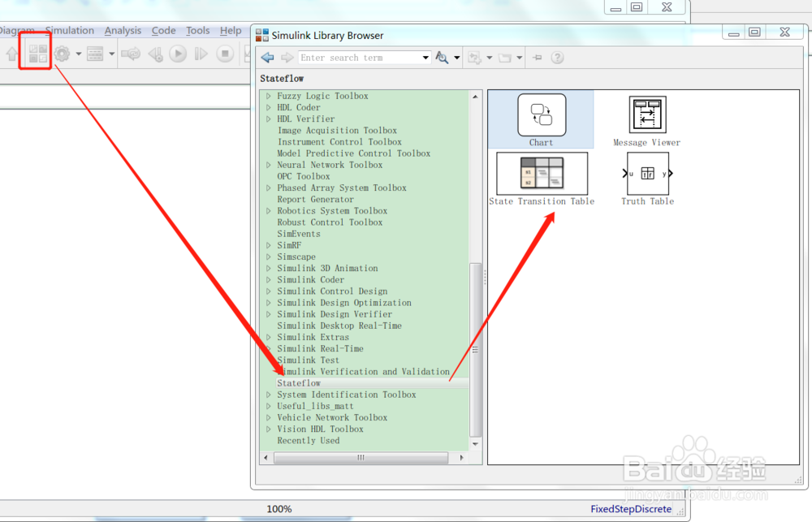Click the Model Explorer toolbar icon
This screenshot has width=812, height=522.
coord(95,54)
